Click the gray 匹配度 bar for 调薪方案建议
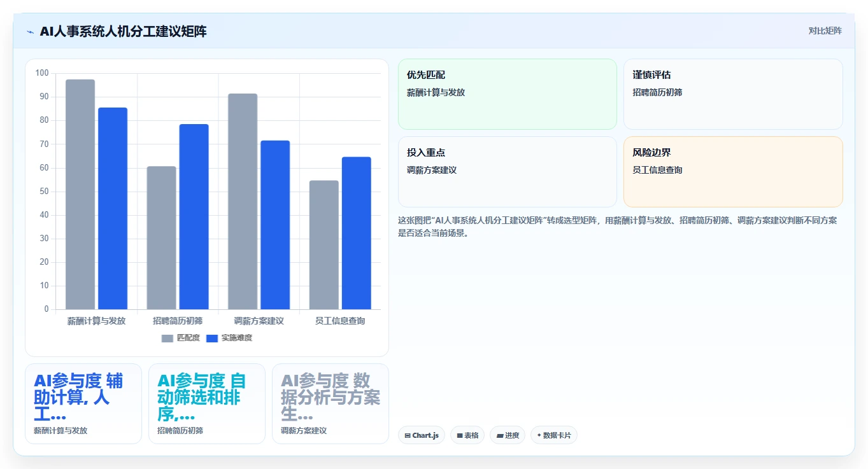The image size is (868, 469). point(243,202)
